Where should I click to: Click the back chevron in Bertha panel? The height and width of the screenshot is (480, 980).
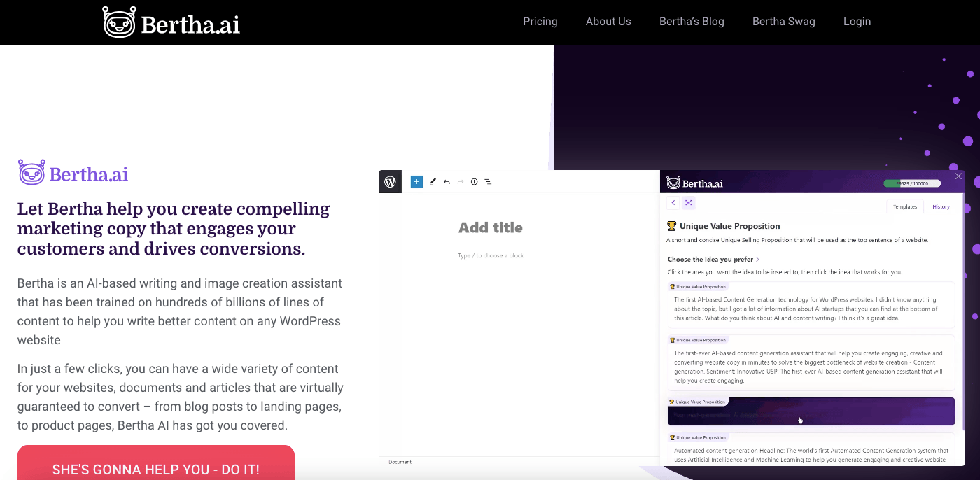(673, 203)
